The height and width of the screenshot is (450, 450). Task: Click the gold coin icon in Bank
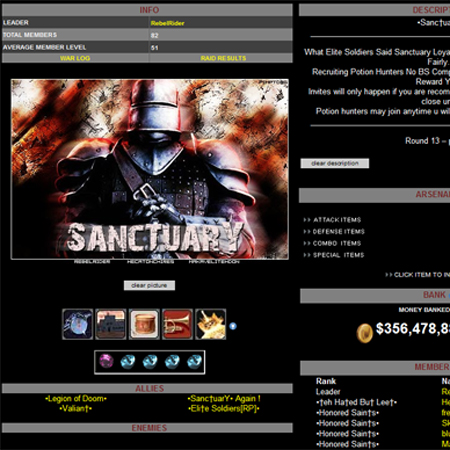(x=364, y=333)
